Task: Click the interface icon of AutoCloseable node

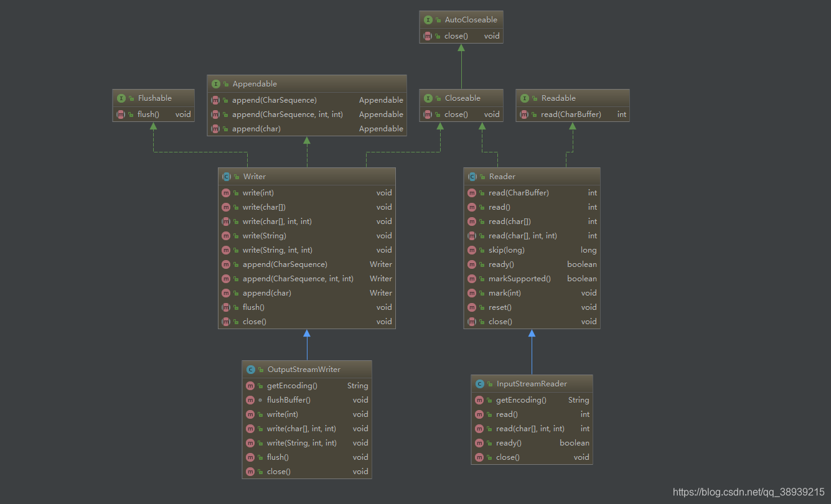Action: point(428,20)
